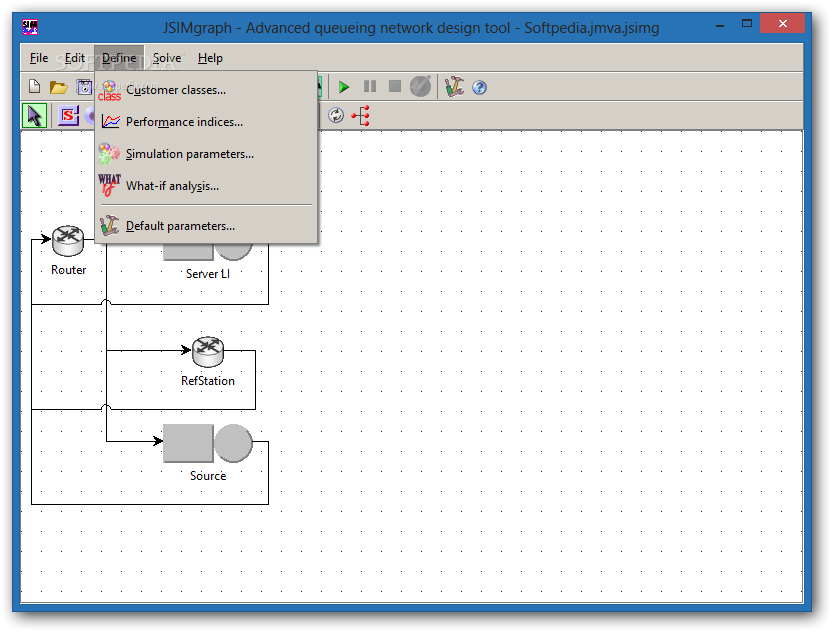Viewport: 832px width, 632px height.
Task: Select the Source station insert tool
Action: [68, 115]
